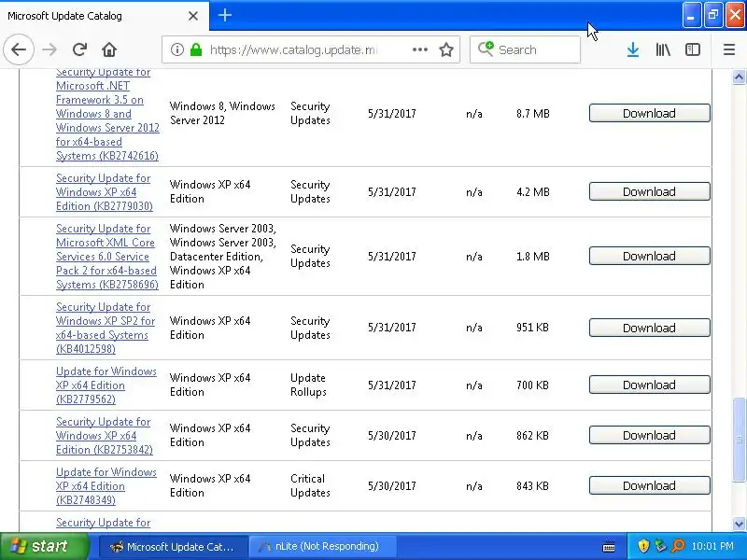Open the Downloads arrow panel
The height and width of the screenshot is (560, 747).
tap(633, 49)
